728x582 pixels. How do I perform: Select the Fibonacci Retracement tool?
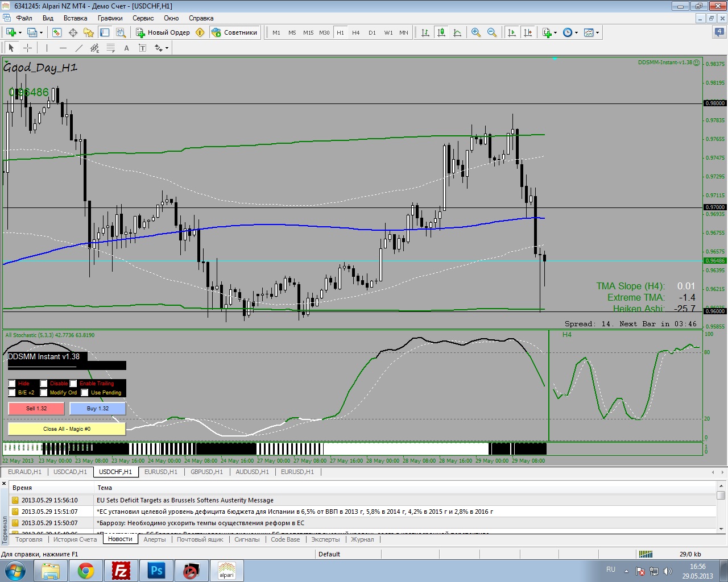[x=111, y=48]
